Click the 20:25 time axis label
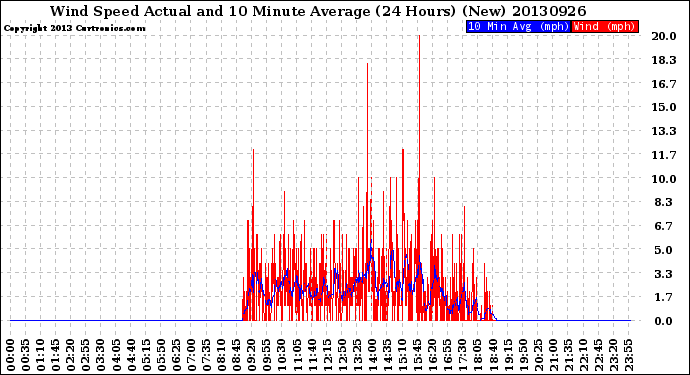The image size is (690, 375). pyautogui.click(x=538, y=355)
